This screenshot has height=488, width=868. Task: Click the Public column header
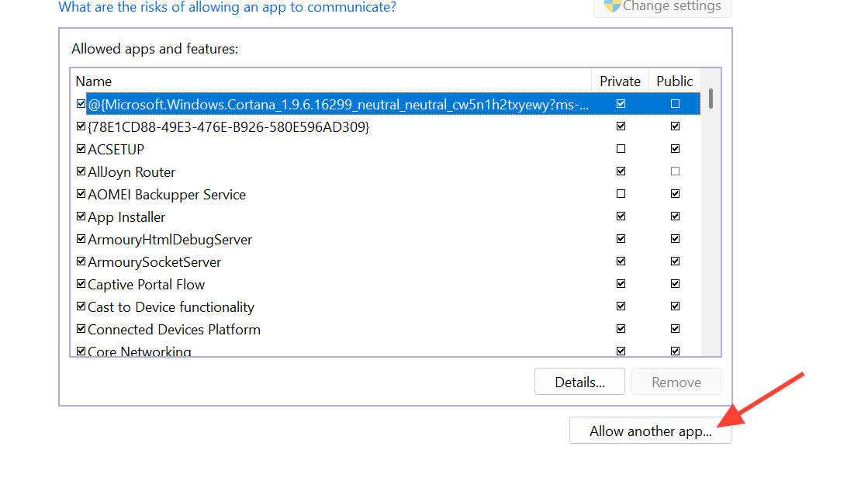point(674,81)
